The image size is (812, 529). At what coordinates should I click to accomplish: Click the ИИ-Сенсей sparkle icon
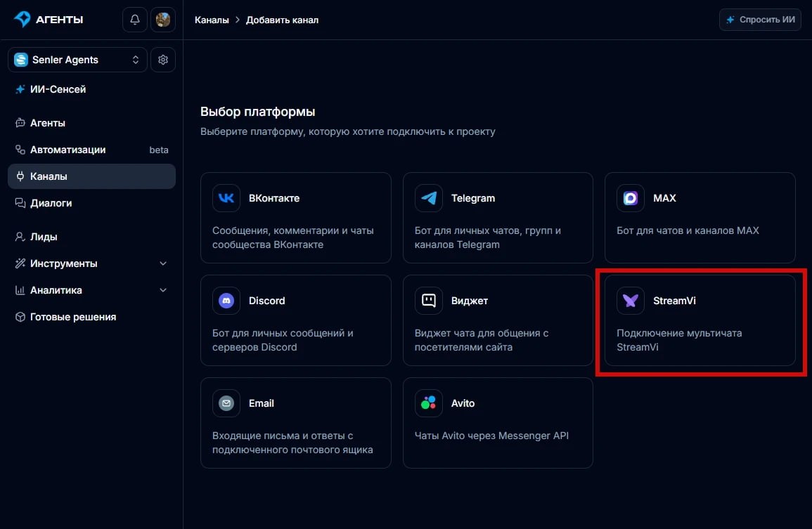pos(20,89)
